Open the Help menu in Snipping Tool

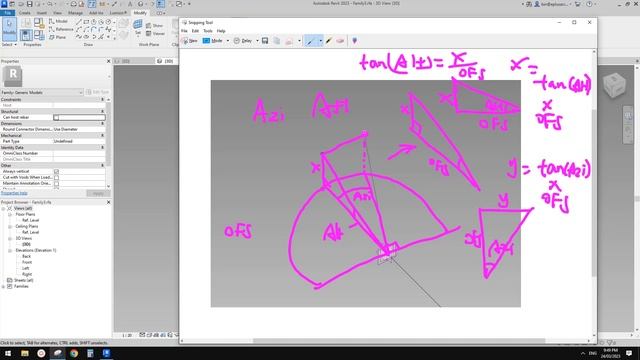(x=221, y=31)
